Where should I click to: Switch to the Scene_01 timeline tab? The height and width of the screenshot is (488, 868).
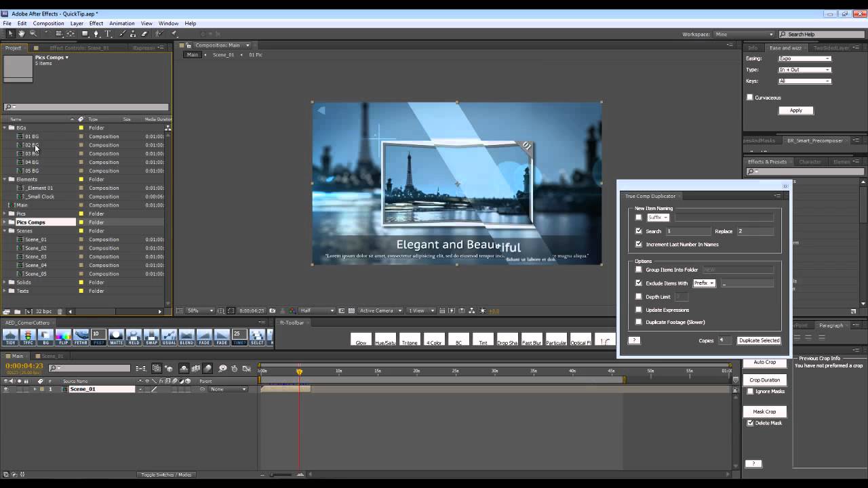coord(52,356)
